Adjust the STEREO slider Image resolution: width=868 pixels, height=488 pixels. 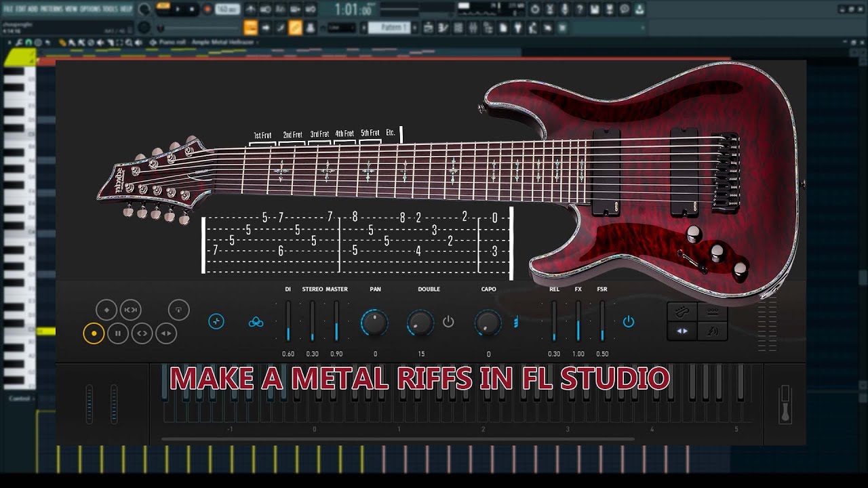coord(312,321)
